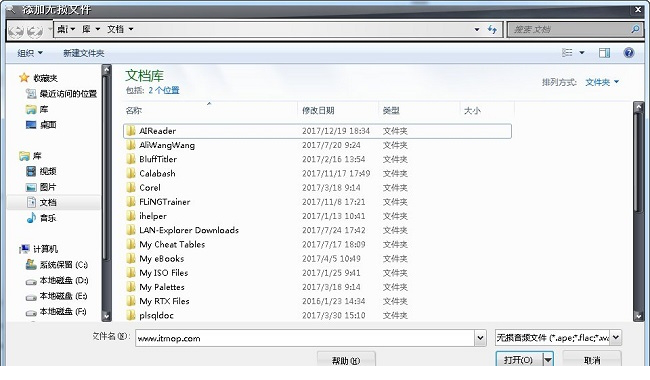Open the 图片 library
Image resolution: width=650 pixels, height=380 pixels.
pos(41,187)
